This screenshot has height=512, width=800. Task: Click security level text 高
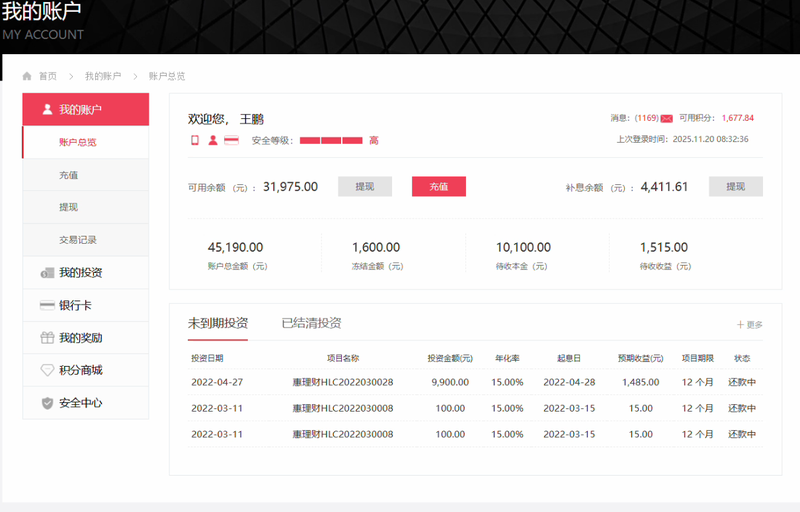click(374, 140)
